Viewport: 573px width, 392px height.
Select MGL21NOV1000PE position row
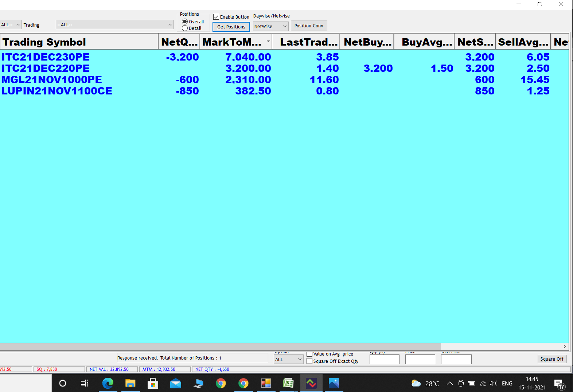[284, 79]
